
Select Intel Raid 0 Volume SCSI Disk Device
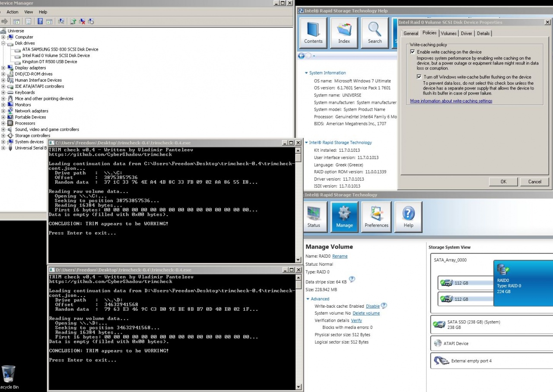(x=56, y=55)
